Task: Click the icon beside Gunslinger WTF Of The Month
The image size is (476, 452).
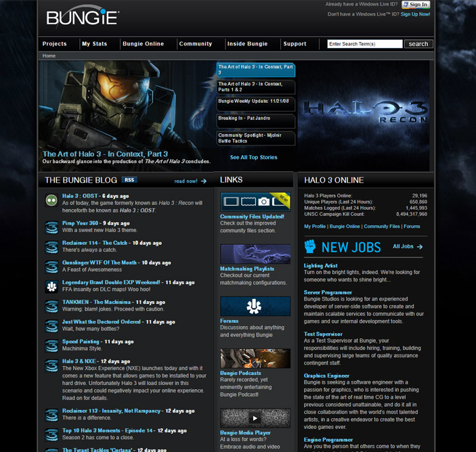Action: pyautogui.click(x=51, y=267)
